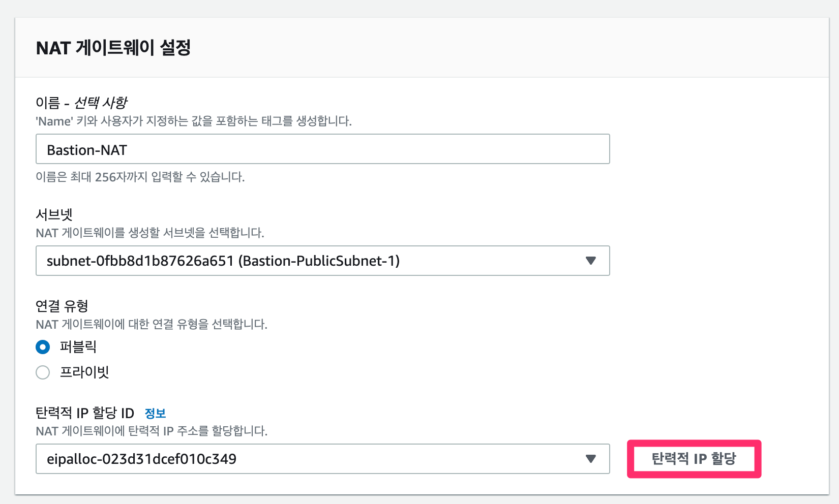The width and height of the screenshot is (839, 504).
Task: Switch connectivity type to 프라이빗
Action: (x=43, y=372)
